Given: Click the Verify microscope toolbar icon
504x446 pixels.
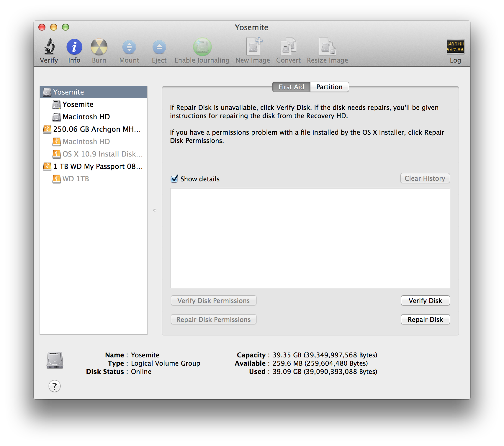Looking at the screenshot, I should click(x=49, y=47).
